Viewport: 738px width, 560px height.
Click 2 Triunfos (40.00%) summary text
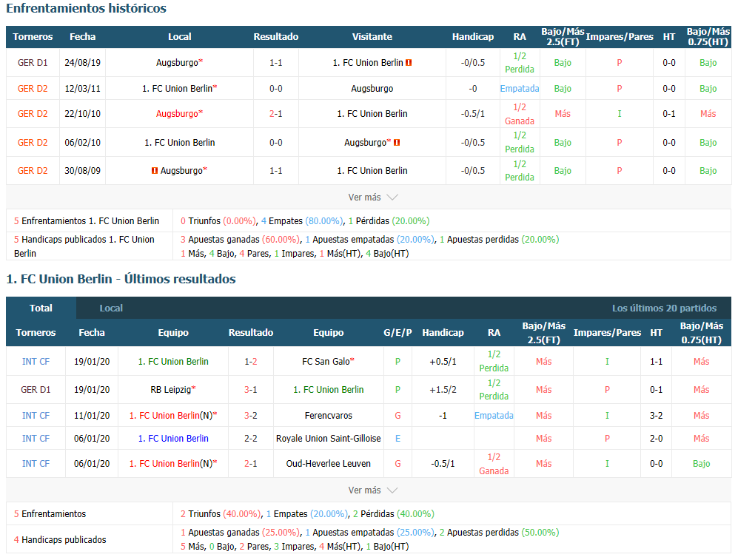click(221, 514)
